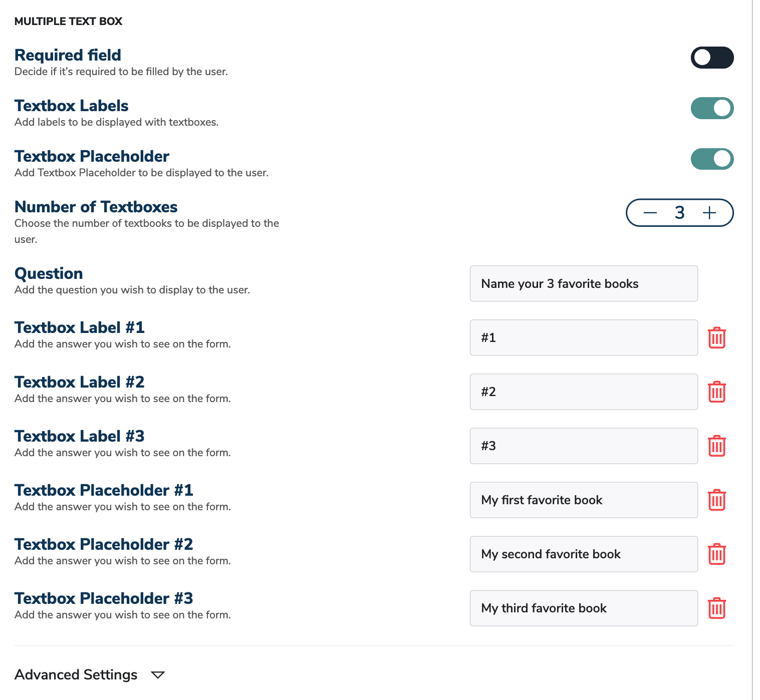
Task: Remove Textbox Label #2 with trash icon
Action: (x=717, y=392)
